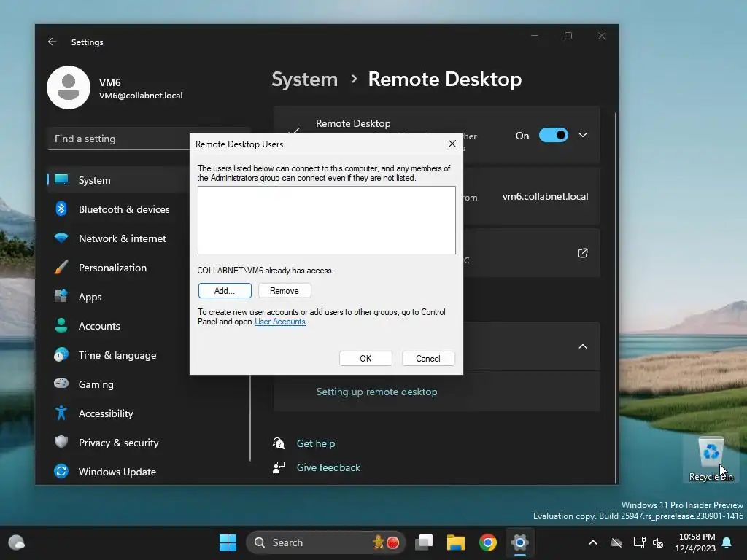Image resolution: width=747 pixels, height=560 pixels.
Task: Focus the Find a setting search box
Action: point(119,139)
